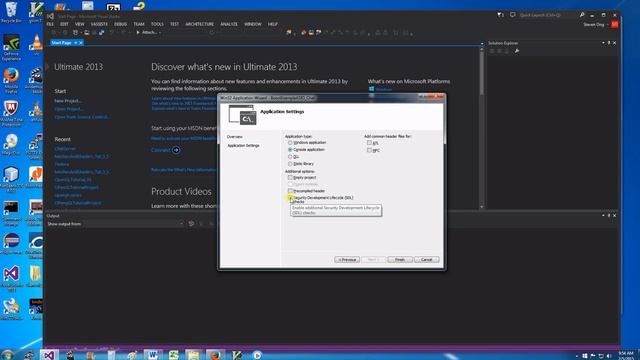Screen dimensions: 640x360
Task: Open the EDIT menu
Action: click(x=64, y=24)
